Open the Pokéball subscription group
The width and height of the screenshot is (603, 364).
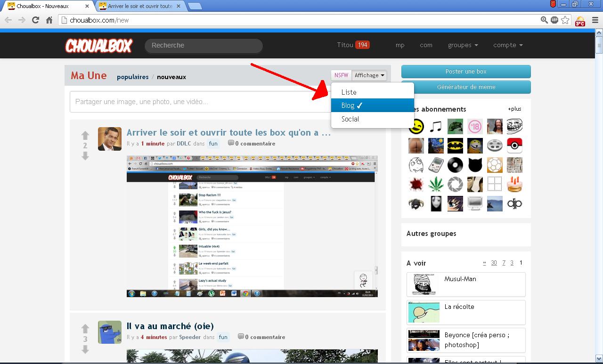pos(514,146)
